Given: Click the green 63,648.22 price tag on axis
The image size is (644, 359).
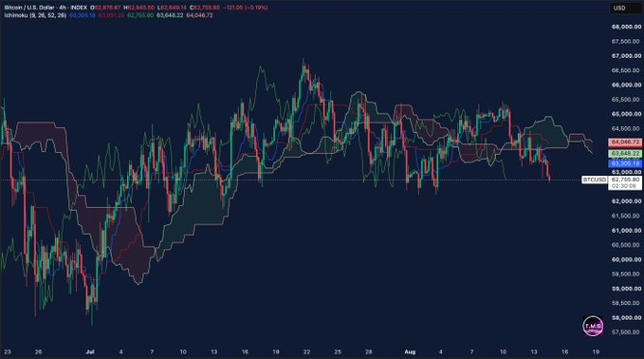Looking at the screenshot, I should pos(625,154).
